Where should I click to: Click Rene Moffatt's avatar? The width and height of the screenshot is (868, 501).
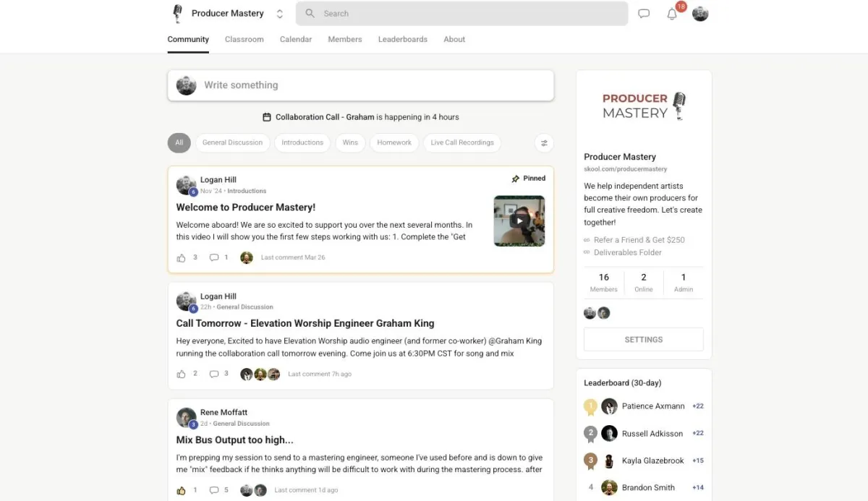(186, 418)
